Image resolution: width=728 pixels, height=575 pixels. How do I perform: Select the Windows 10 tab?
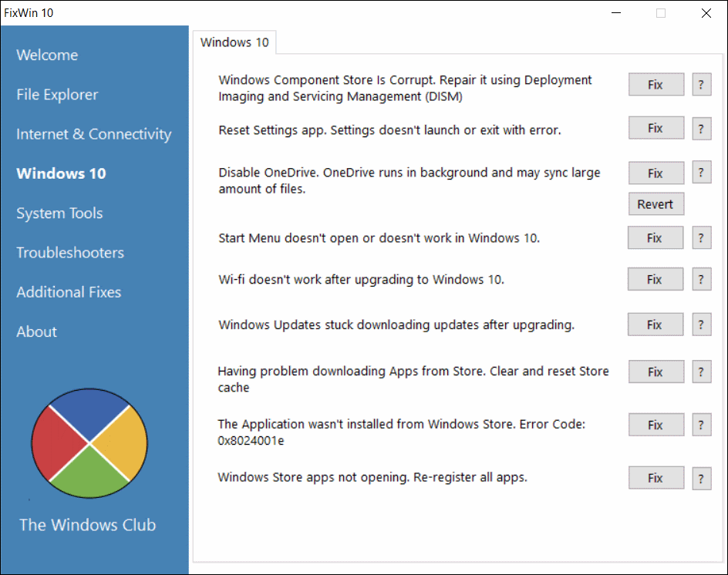pyautogui.click(x=234, y=42)
